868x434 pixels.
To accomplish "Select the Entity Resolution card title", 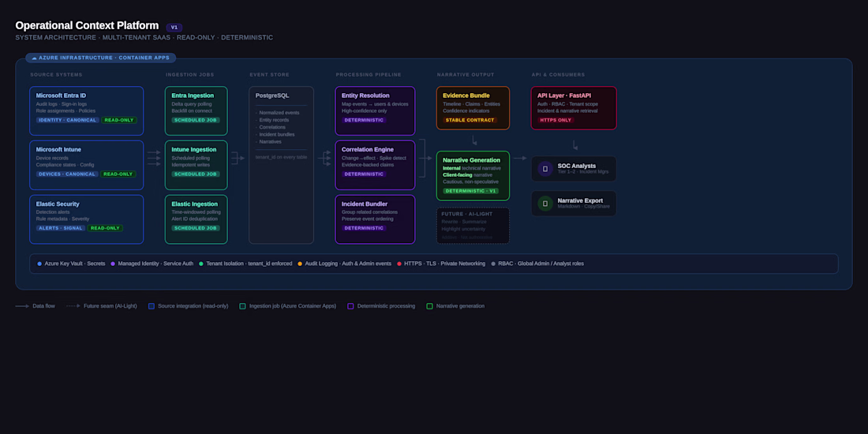I will pos(365,95).
